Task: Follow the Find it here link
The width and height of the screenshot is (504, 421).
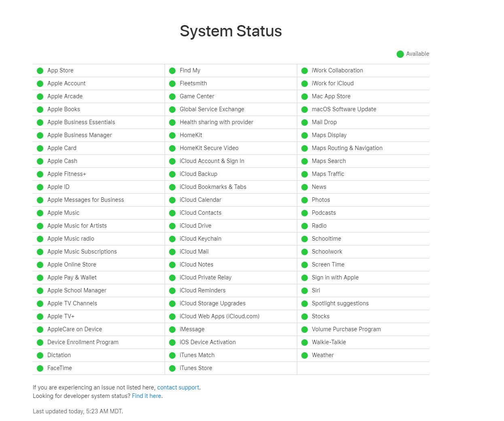Action: click(146, 396)
